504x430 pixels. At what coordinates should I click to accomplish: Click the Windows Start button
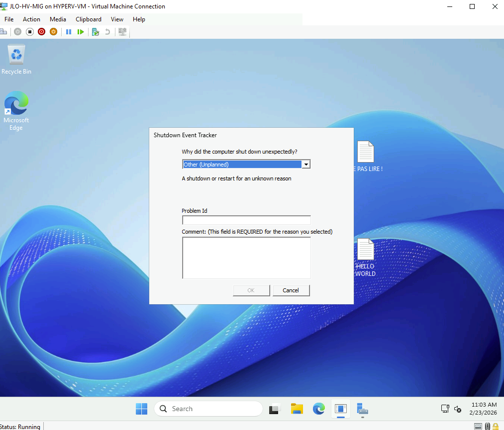tap(141, 409)
